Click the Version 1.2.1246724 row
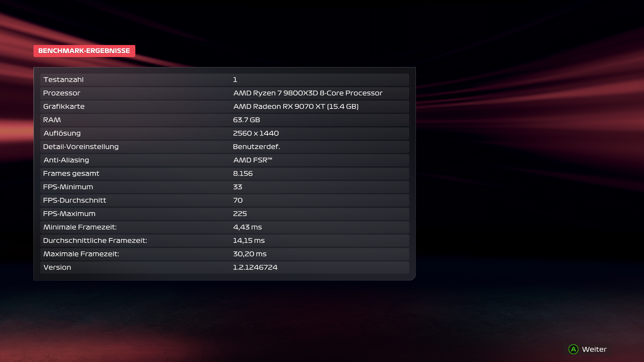The height and width of the screenshot is (362, 644). (x=224, y=267)
